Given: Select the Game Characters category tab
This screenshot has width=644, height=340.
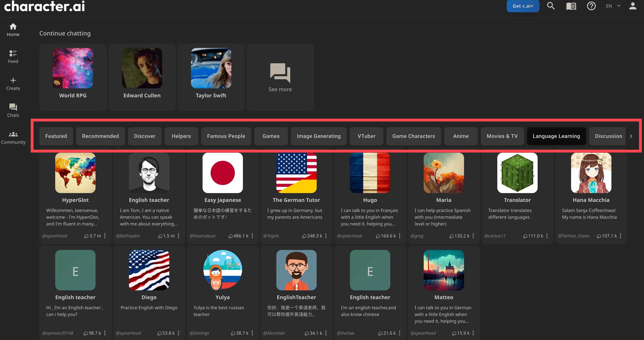Looking at the screenshot, I should point(414,136).
